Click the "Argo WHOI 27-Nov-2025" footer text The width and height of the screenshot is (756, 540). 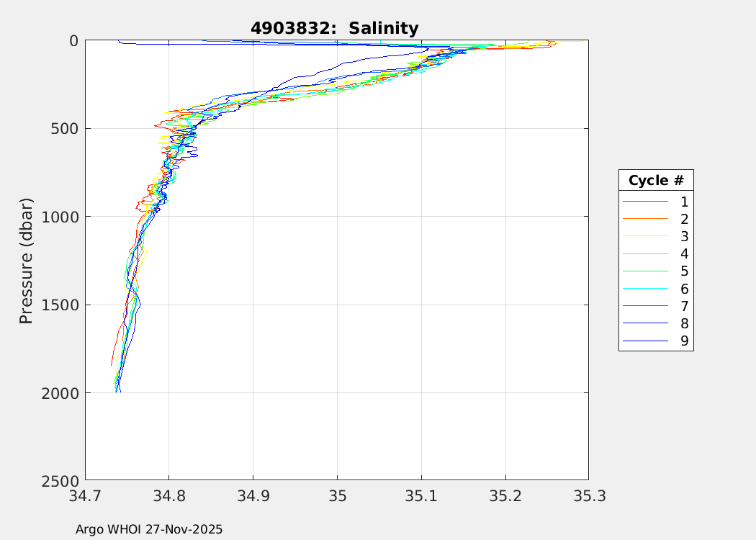[149, 529]
